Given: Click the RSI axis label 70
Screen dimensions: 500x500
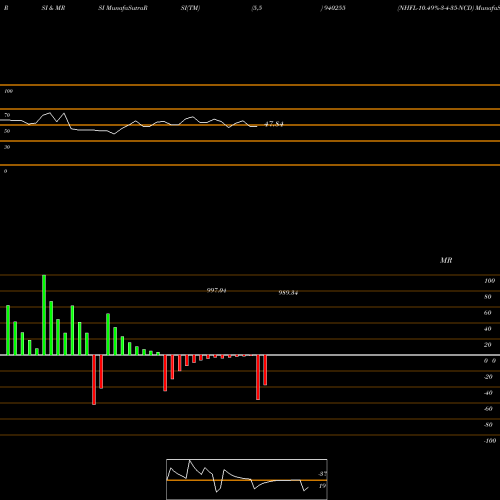Looking at the screenshot, I should tap(7, 115).
